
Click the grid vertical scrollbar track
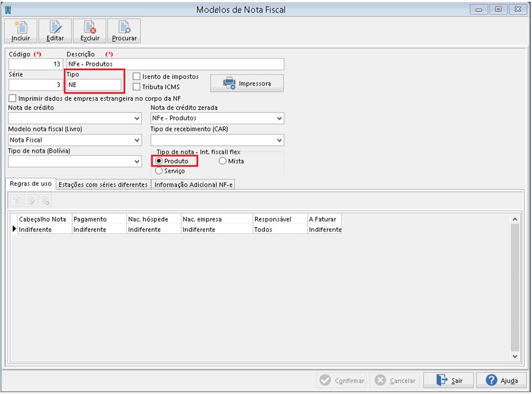[x=515, y=288]
